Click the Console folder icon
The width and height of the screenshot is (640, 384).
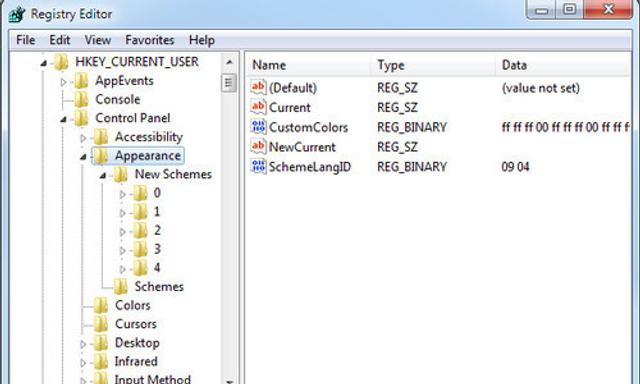(81, 100)
